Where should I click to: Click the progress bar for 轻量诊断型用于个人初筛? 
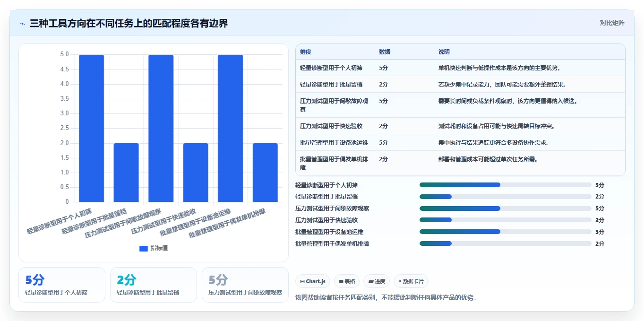(506, 185)
